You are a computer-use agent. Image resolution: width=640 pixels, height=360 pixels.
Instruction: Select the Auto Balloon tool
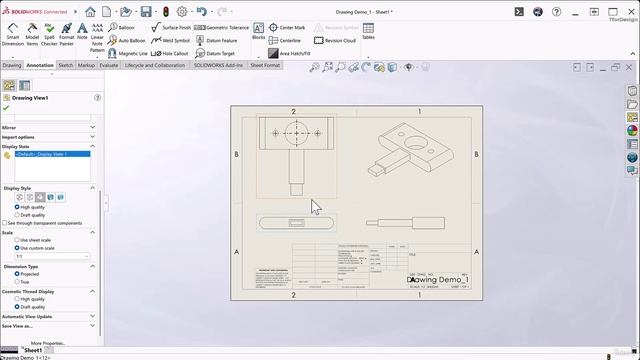[127, 40]
